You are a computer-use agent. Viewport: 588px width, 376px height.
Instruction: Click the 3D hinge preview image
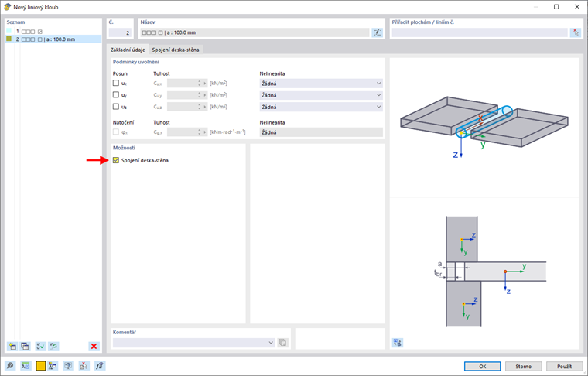[484, 128]
